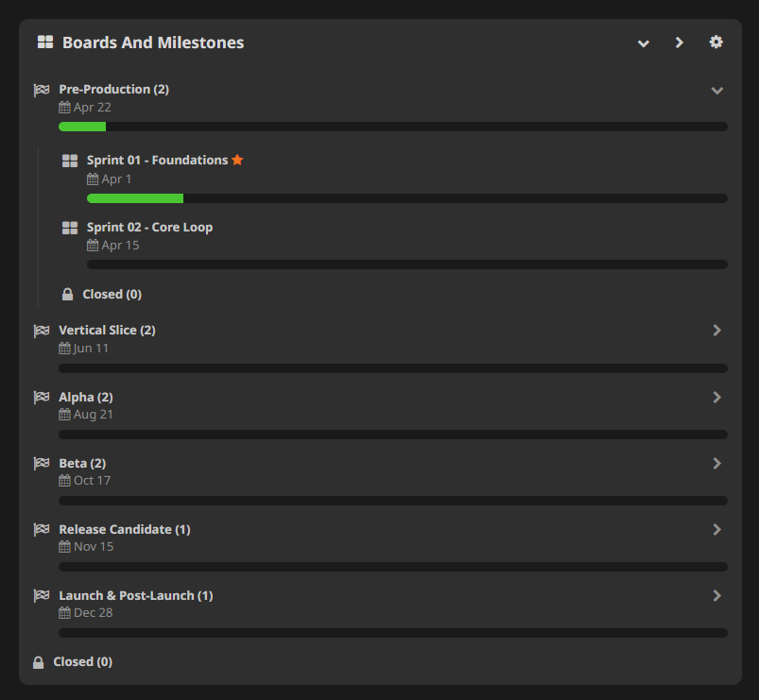The image size is (759, 700).
Task: Click the Alpha milestone flag icon
Action: coord(41,397)
